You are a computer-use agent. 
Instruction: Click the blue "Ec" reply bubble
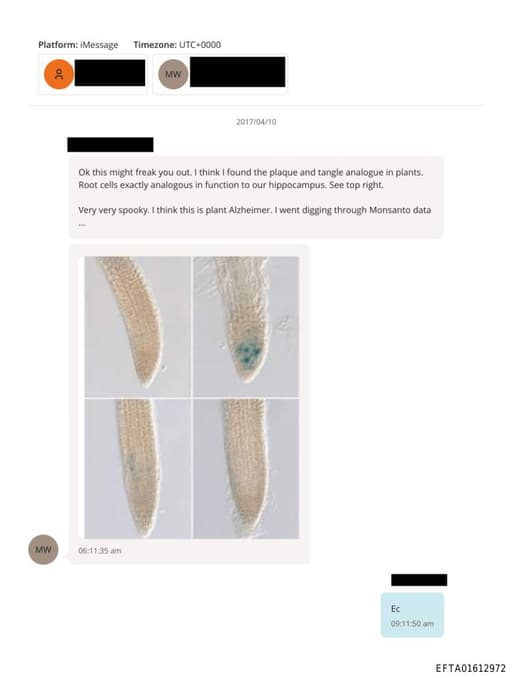[412, 615]
